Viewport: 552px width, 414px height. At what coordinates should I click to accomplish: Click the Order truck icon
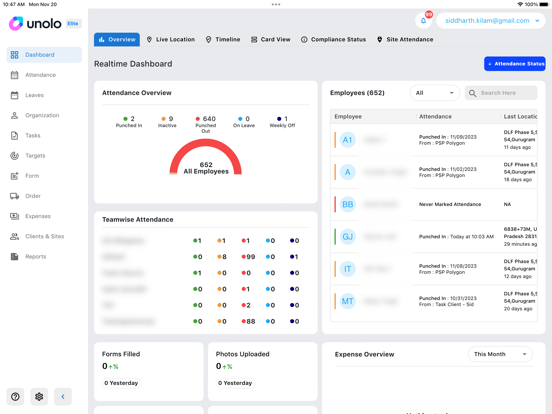click(14, 196)
